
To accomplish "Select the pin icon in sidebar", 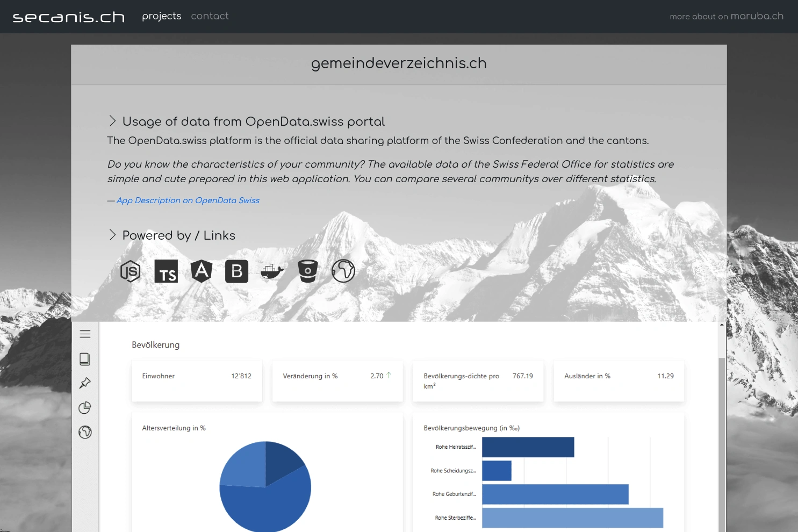I will 85,383.
